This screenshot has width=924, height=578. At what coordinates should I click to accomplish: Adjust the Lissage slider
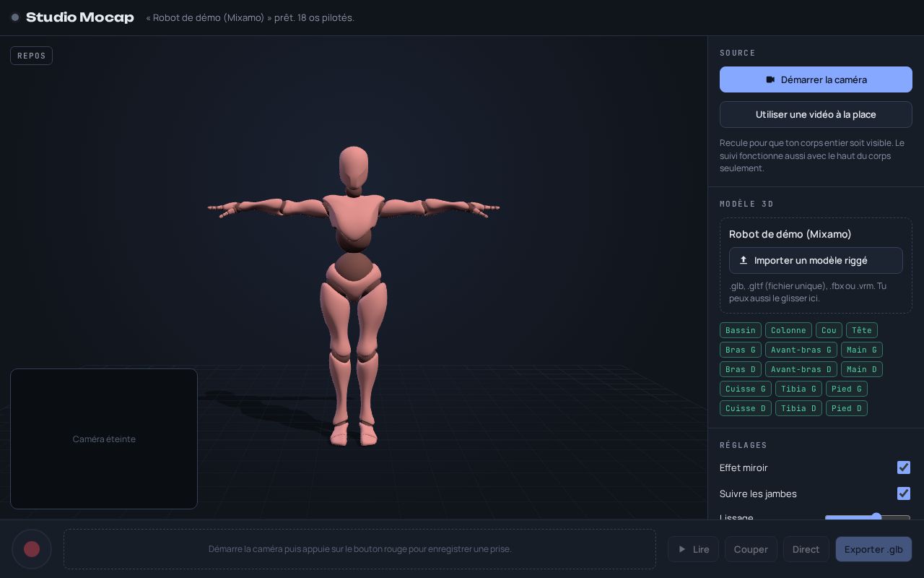(x=868, y=517)
